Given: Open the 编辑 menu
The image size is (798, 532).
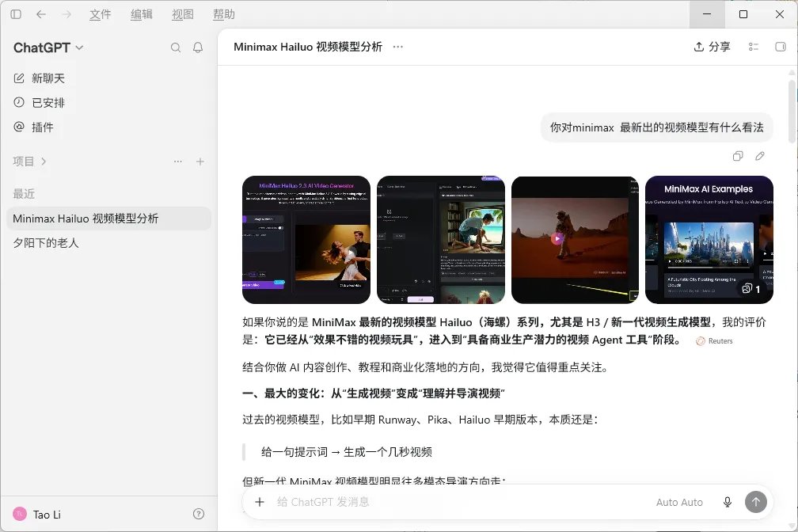Looking at the screenshot, I should (x=142, y=14).
